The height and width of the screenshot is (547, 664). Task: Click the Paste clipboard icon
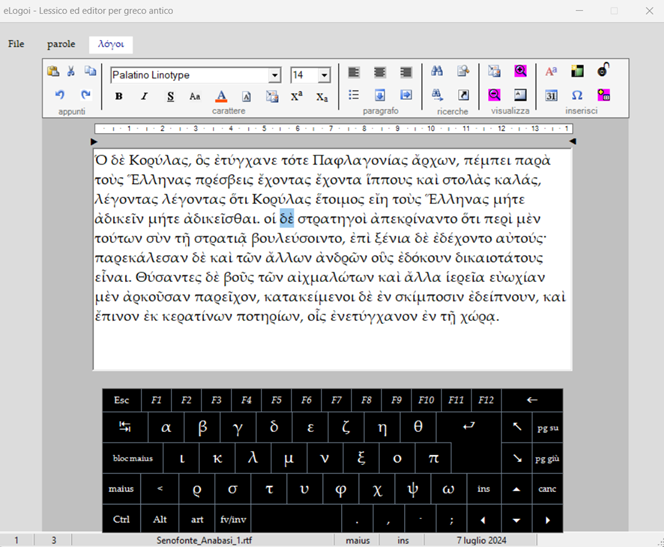[53, 72]
